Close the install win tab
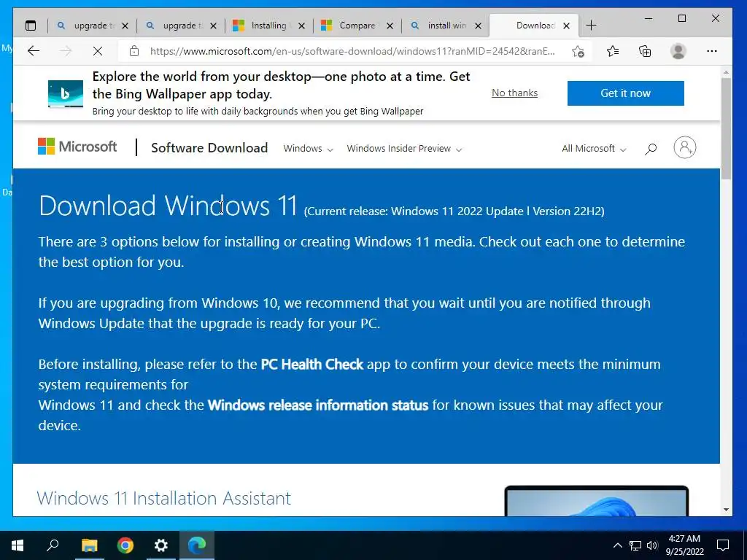 pyautogui.click(x=479, y=26)
